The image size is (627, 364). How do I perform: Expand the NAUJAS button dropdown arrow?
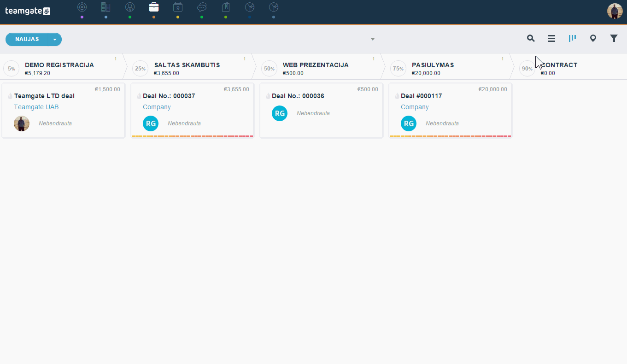tap(55, 40)
